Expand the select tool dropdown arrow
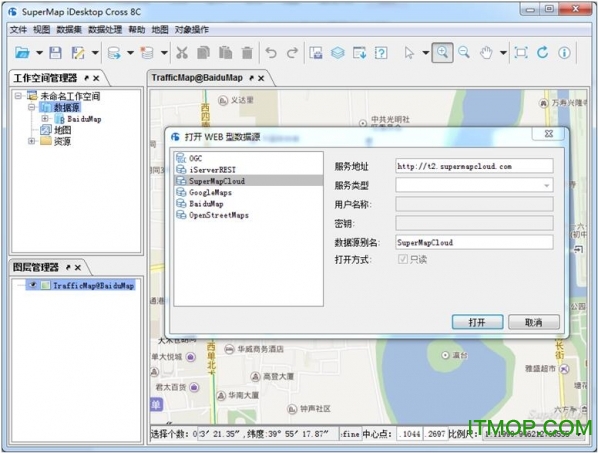 point(426,53)
